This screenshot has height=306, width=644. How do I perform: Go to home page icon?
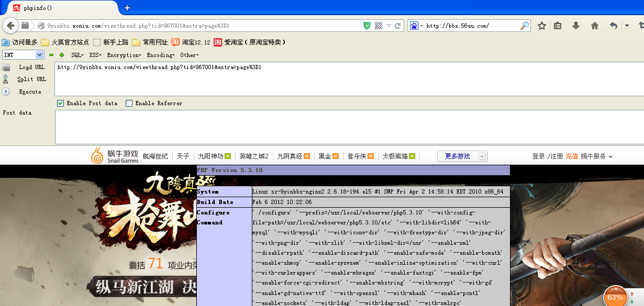pos(594,26)
